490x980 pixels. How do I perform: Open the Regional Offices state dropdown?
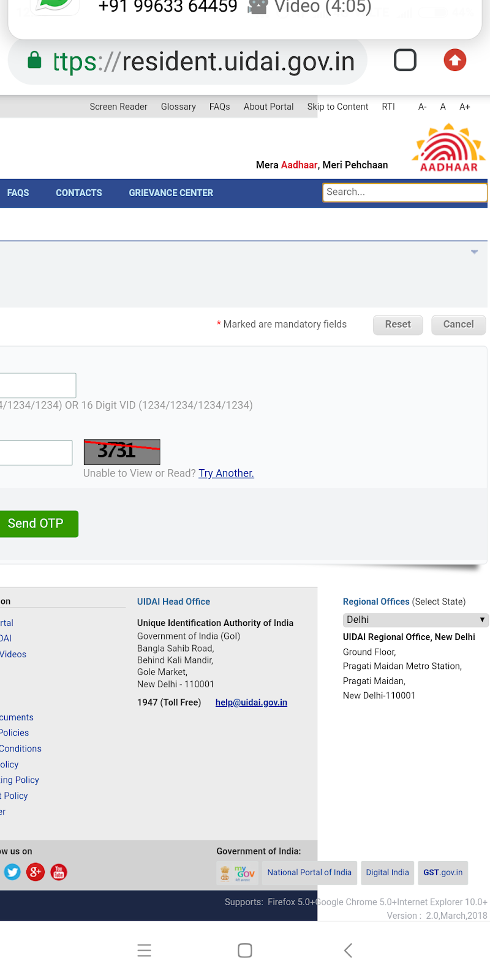pyautogui.click(x=415, y=619)
